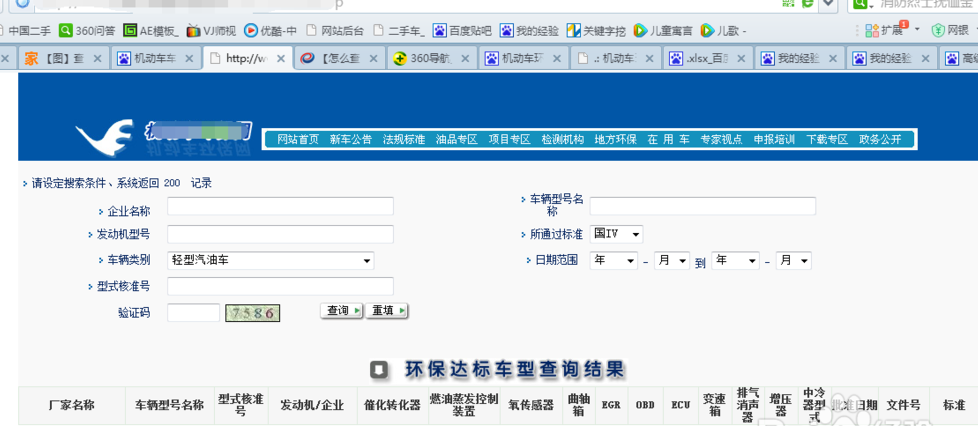Open 政务公开 in site navigation
Viewport: 978px width, 426px height.
tap(880, 140)
